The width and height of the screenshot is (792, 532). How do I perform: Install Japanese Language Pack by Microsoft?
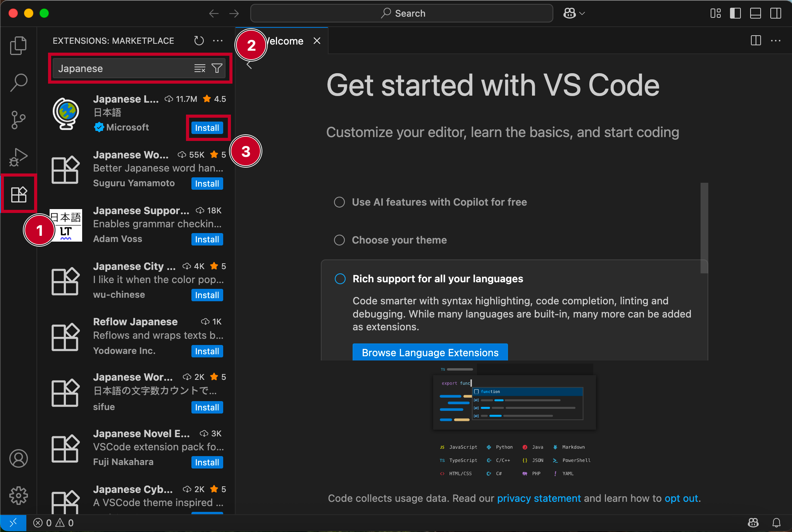pyautogui.click(x=207, y=128)
